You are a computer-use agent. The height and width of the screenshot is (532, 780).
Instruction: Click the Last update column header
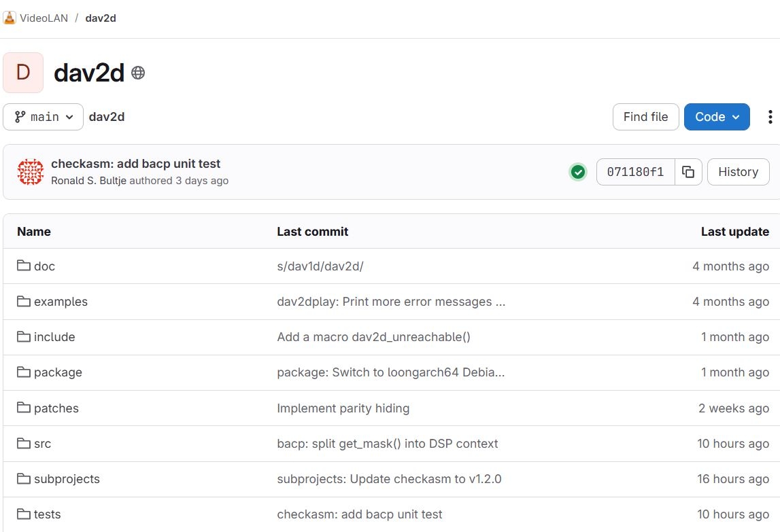click(735, 231)
